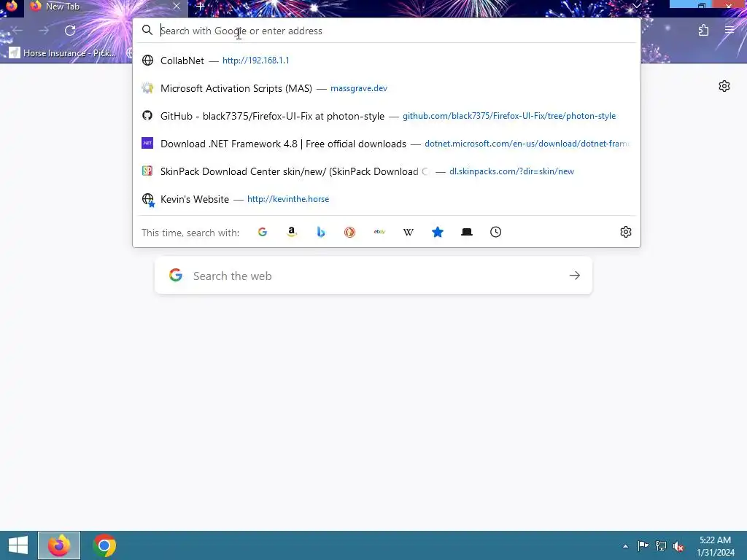This screenshot has height=560, width=747.
Task: Open CollabNet suggestion
Action: (x=387, y=61)
